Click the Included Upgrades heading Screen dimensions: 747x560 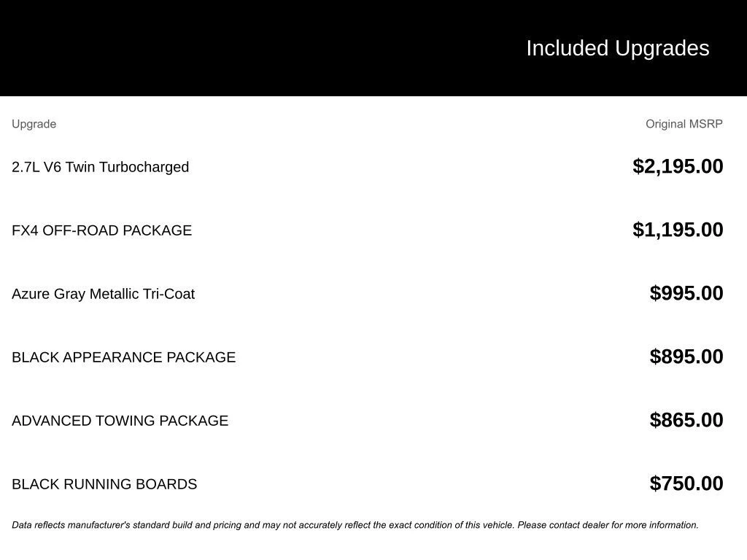coord(617,48)
